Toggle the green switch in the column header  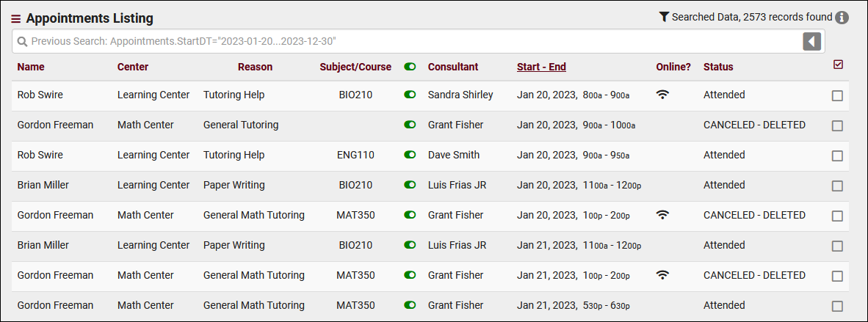tap(410, 67)
